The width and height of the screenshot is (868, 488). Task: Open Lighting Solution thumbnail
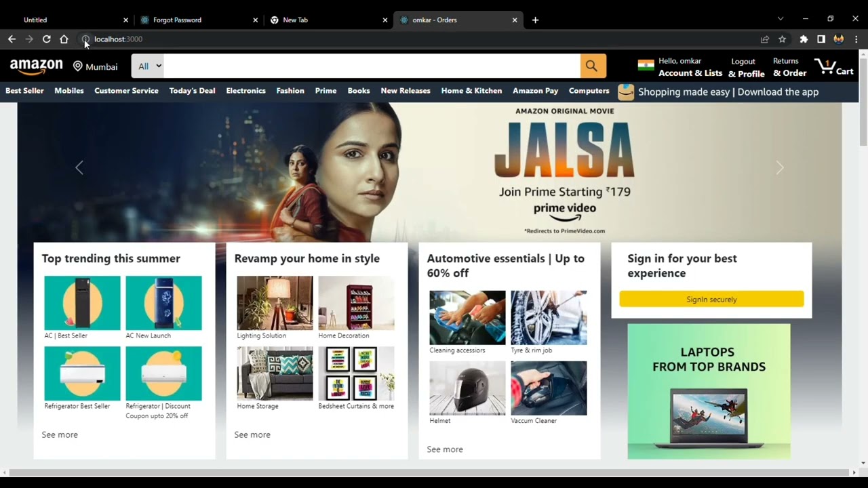(x=275, y=303)
